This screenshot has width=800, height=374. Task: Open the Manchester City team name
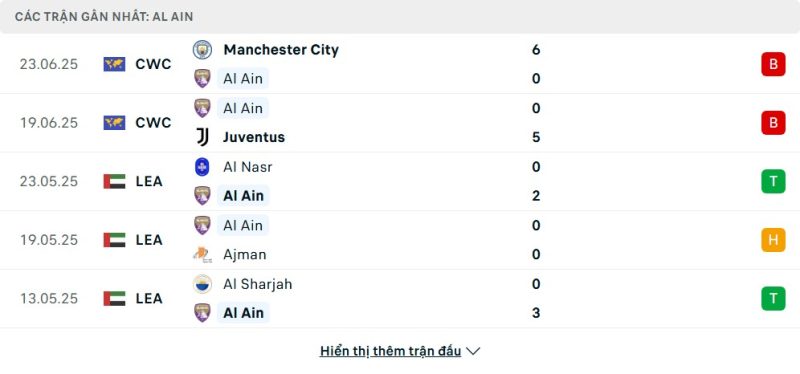pos(281,49)
